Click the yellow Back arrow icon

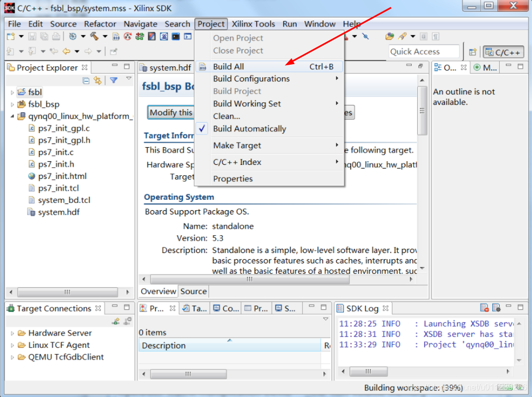tap(67, 52)
